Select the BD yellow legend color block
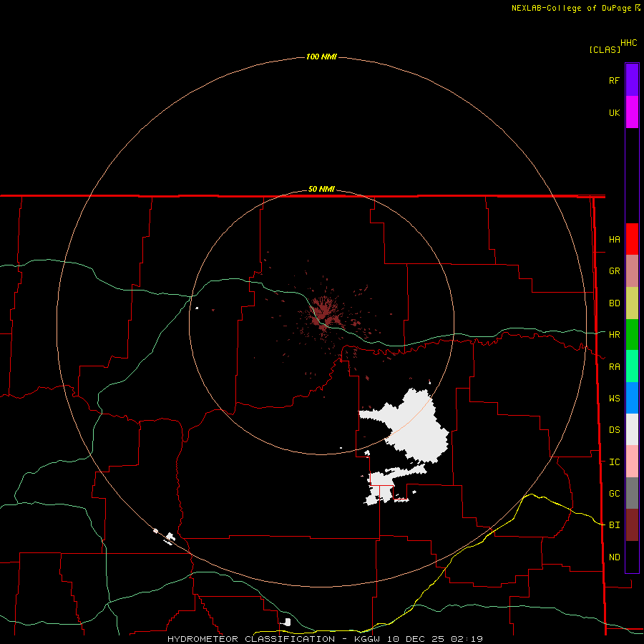 (x=632, y=303)
